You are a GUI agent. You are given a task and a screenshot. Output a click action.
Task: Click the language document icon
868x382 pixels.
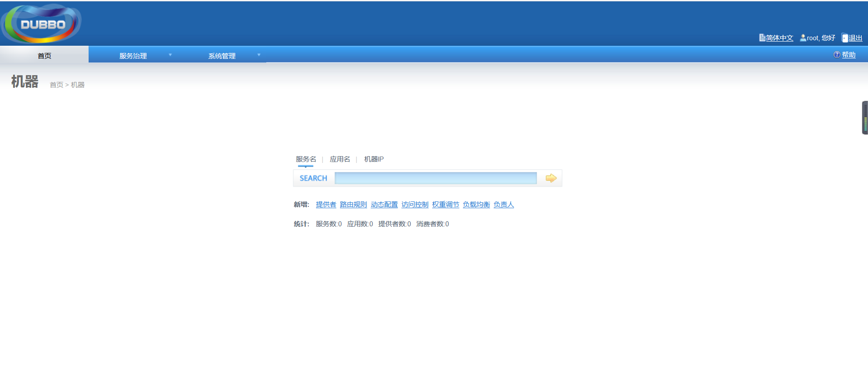click(762, 38)
